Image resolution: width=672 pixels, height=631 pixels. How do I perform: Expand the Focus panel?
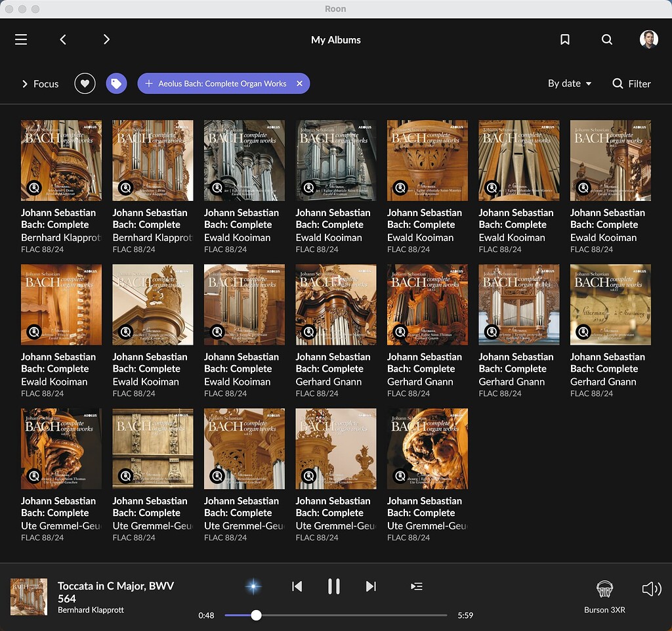click(x=39, y=83)
